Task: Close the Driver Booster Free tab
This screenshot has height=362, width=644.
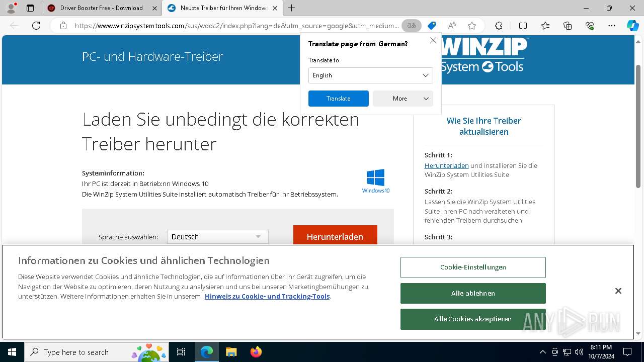Action: (x=153, y=8)
